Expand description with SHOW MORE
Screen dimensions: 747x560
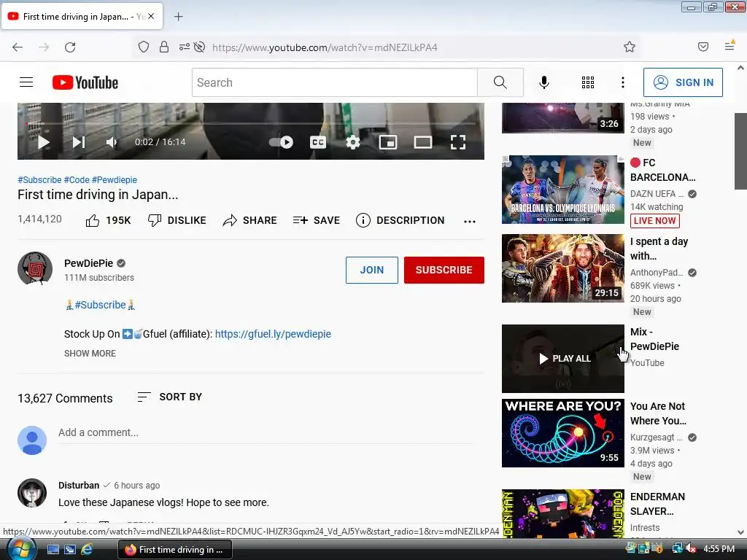[90, 354]
